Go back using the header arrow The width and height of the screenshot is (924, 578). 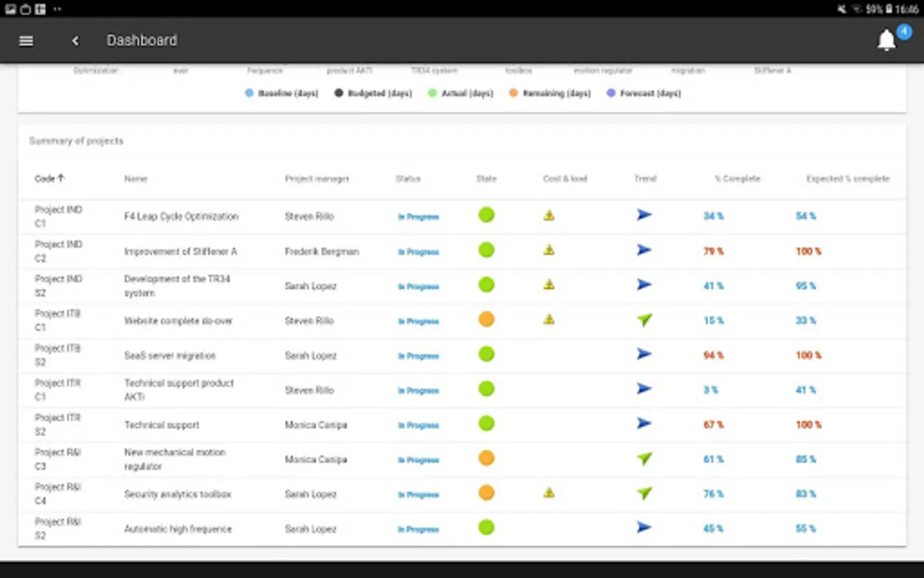click(x=75, y=40)
